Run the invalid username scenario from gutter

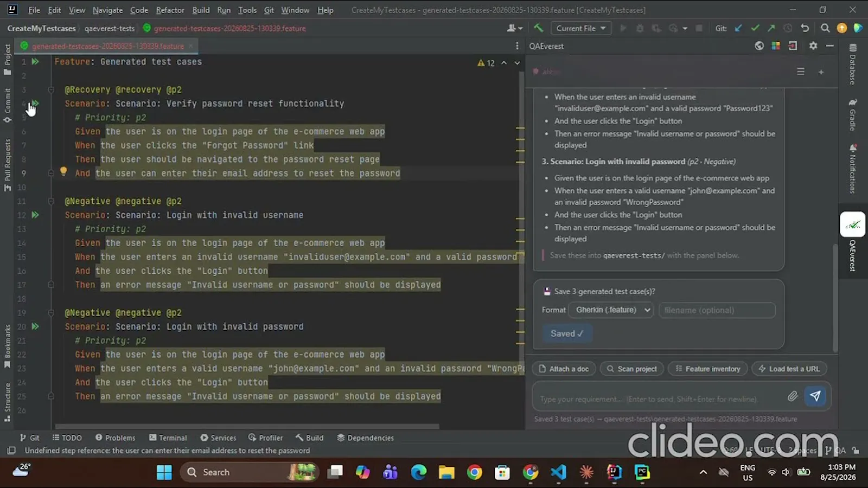(x=35, y=215)
